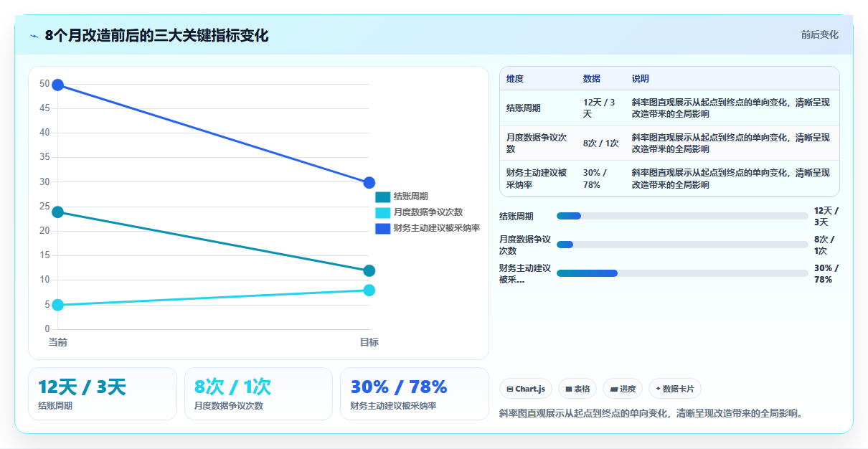Click the 结账周期 end point at 12

coord(369,270)
